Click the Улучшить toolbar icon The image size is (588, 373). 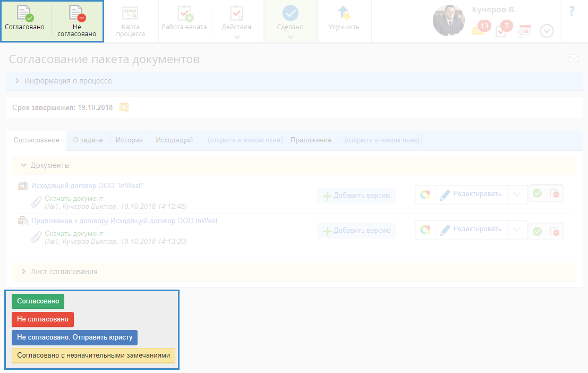coord(344,14)
